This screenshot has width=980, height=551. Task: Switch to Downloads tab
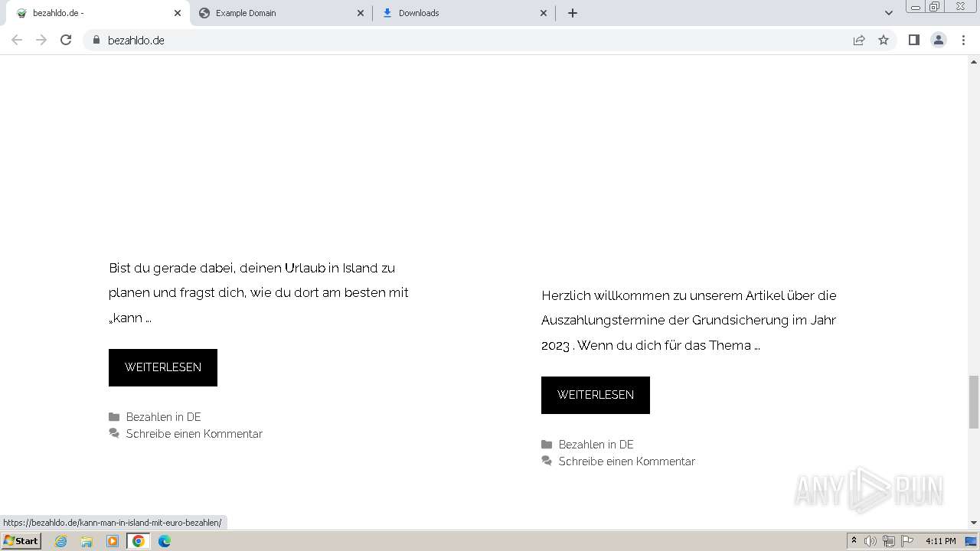(x=464, y=13)
